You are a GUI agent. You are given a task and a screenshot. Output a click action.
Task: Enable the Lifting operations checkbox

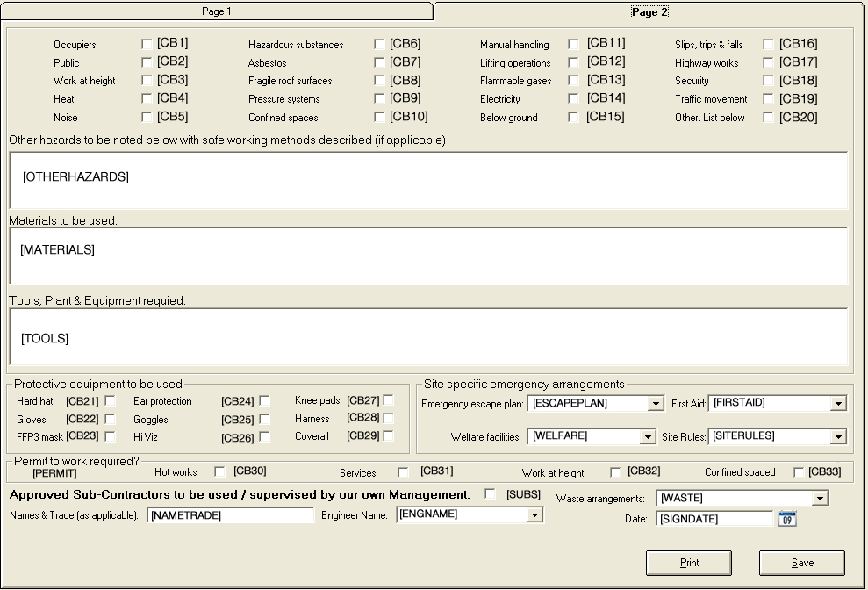click(x=573, y=62)
